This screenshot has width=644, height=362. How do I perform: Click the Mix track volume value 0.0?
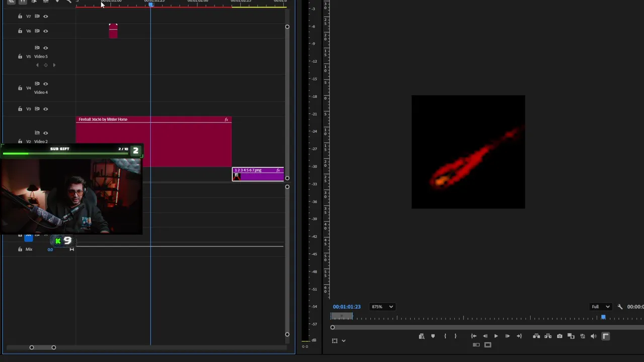point(50,249)
